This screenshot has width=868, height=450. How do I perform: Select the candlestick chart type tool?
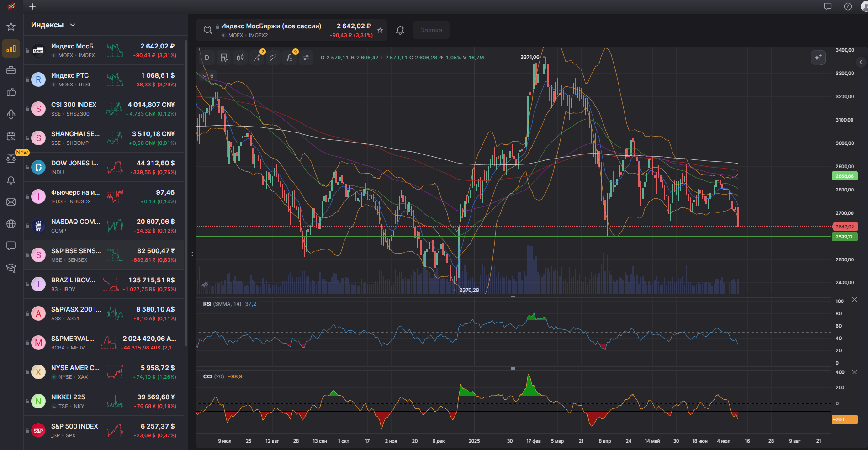240,58
